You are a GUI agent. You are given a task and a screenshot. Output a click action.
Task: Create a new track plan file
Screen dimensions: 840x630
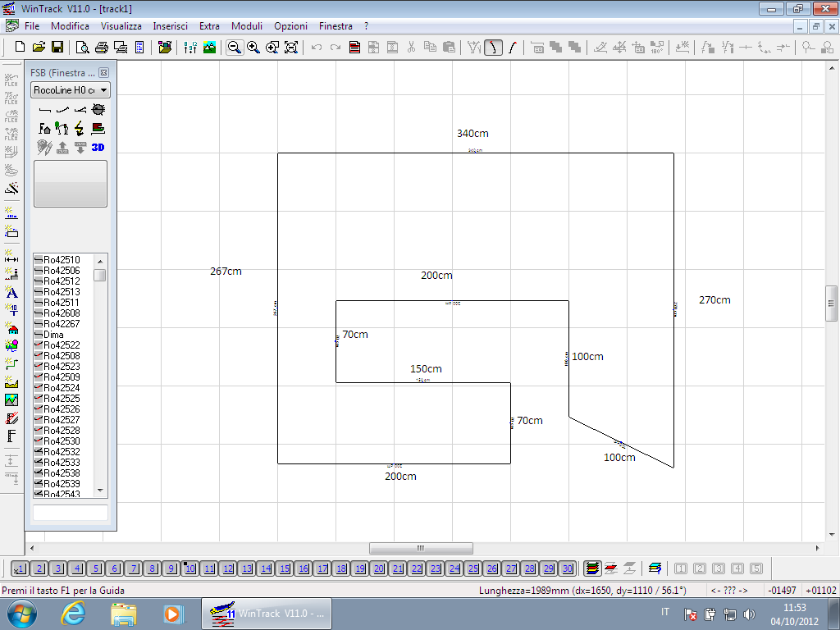[x=20, y=47]
